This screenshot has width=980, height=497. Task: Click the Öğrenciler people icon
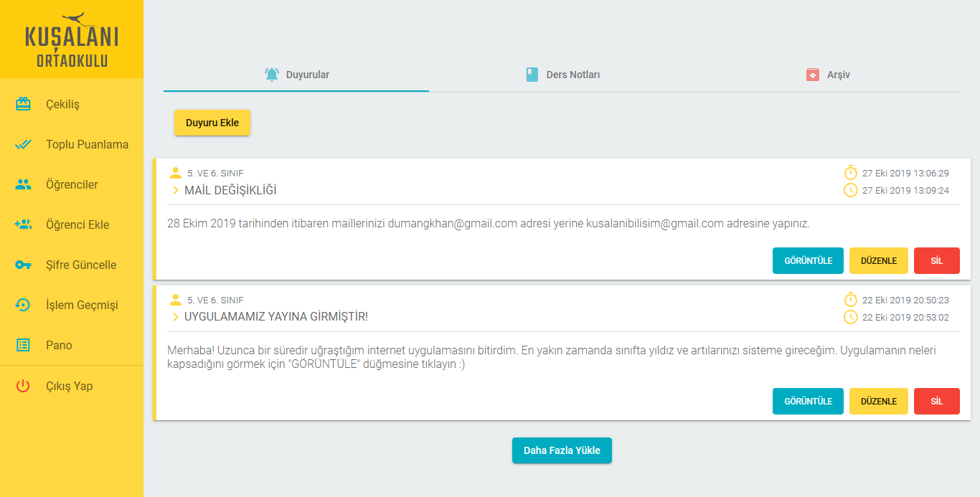point(23,185)
